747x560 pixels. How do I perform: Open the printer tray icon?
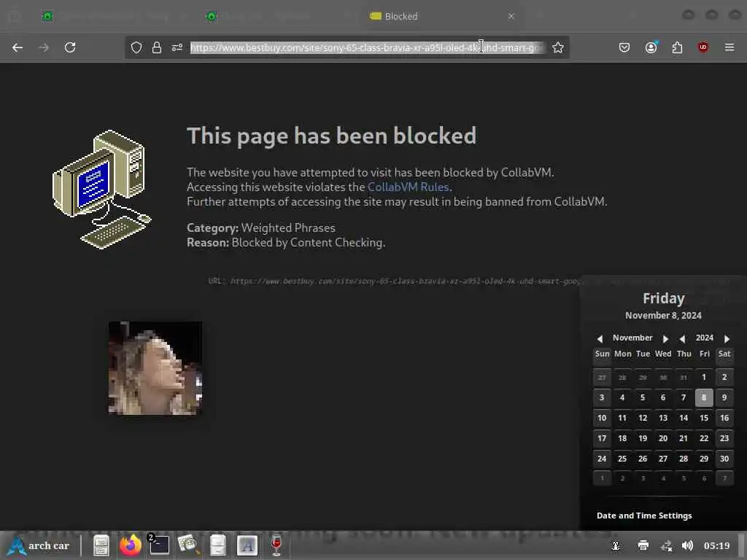[643, 545]
